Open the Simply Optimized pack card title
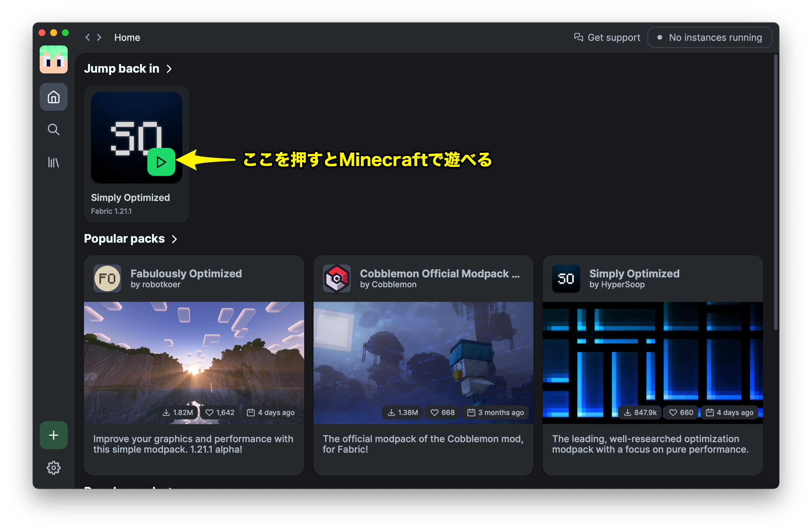812x532 pixels. click(x=635, y=273)
